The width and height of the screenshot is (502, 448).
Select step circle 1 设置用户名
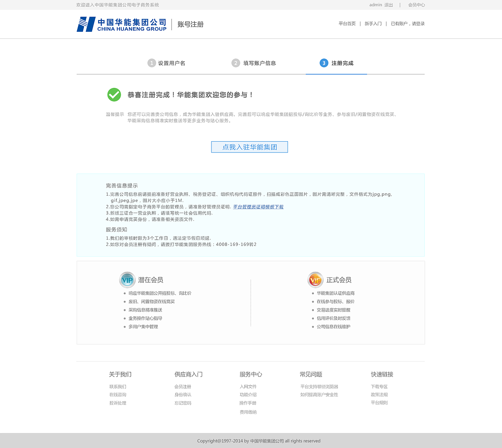[x=152, y=63]
